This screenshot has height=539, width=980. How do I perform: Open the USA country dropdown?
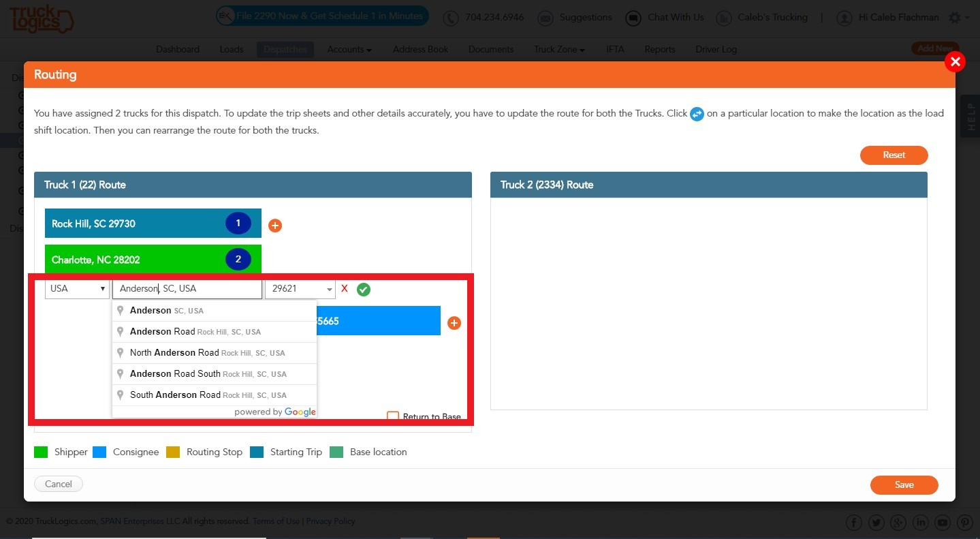[77, 289]
